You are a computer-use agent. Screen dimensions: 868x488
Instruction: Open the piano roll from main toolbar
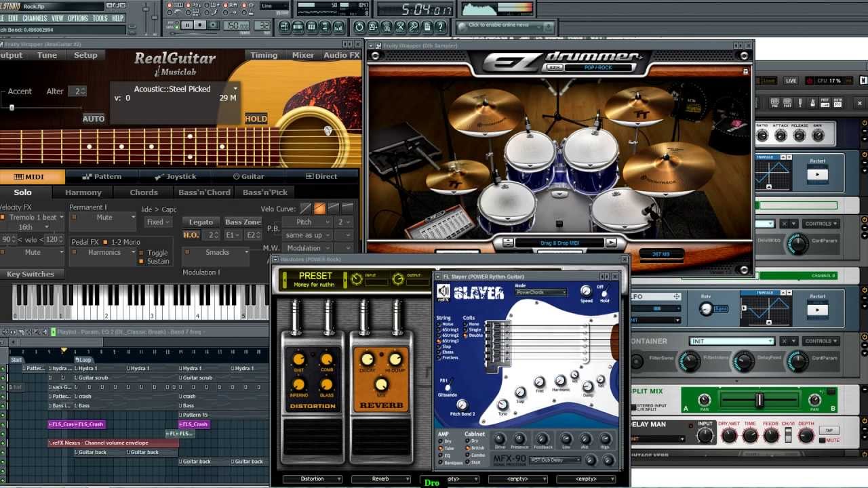click(x=311, y=26)
